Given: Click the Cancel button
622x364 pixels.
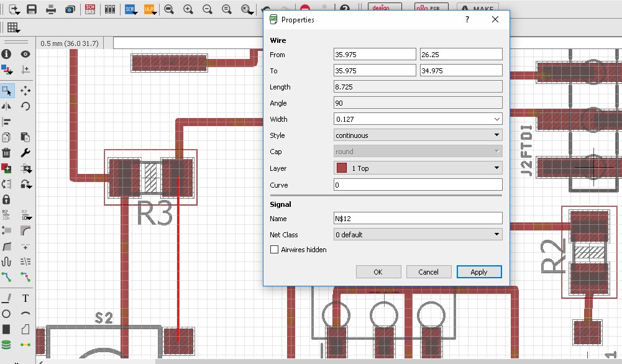Looking at the screenshot, I should click(x=429, y=272).
